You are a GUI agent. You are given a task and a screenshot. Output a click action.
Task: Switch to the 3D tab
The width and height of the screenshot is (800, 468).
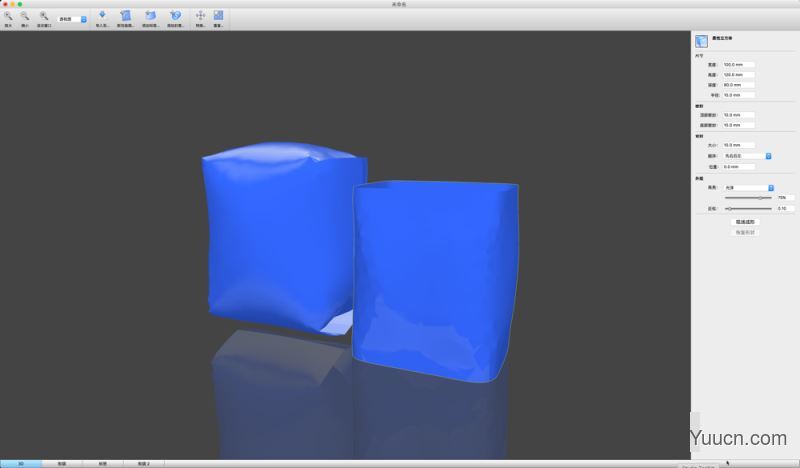tap(21, 464)
